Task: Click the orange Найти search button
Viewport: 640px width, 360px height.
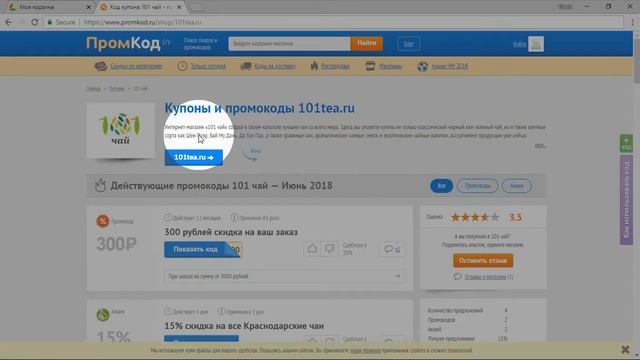Action: (367, 43)
